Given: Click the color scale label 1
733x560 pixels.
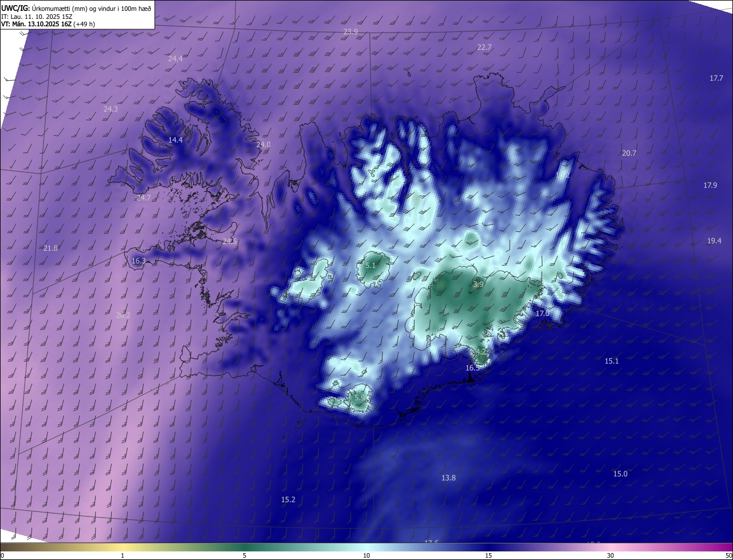Looking at the screenshot, I should 123,556.
